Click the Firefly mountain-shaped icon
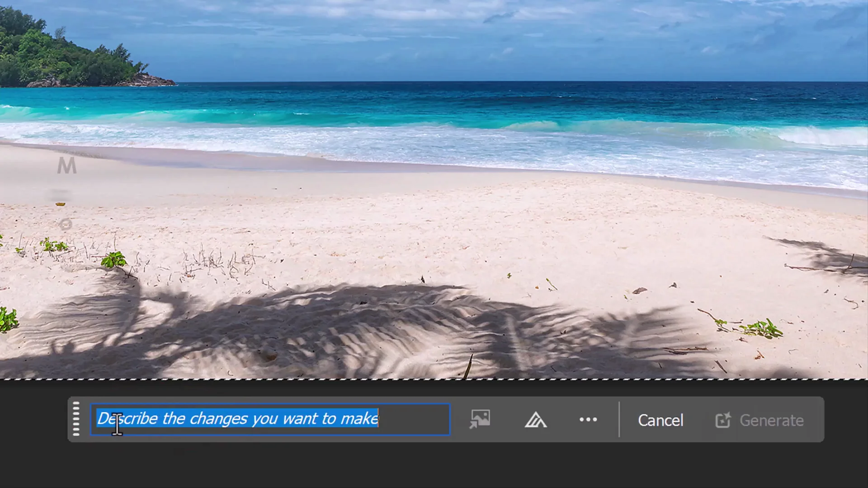Image resolution: width=868 pixels, height=488 pixels. (x=536, y=420)
